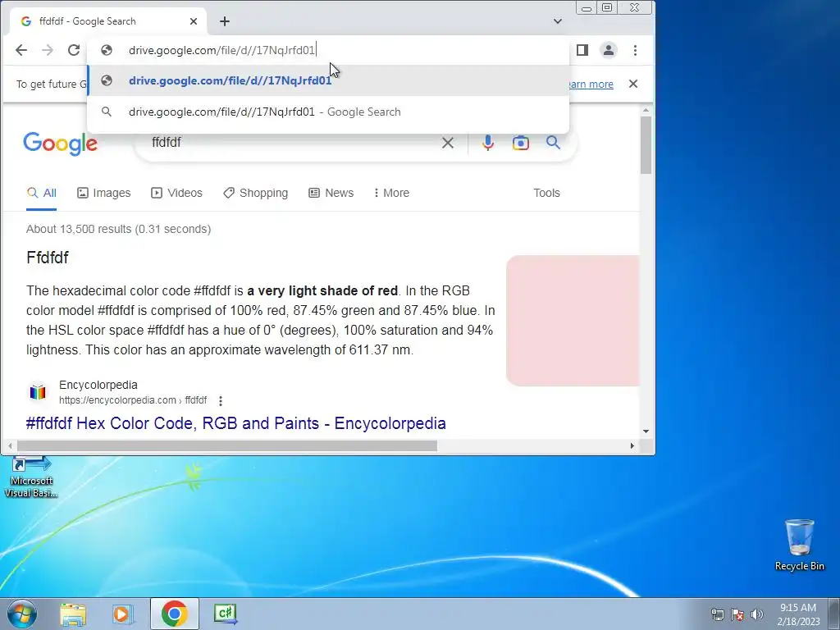Switch to the Shopping tab
Image resolution: width=840 pixels, height=630 pixels.
pos(256,193)
